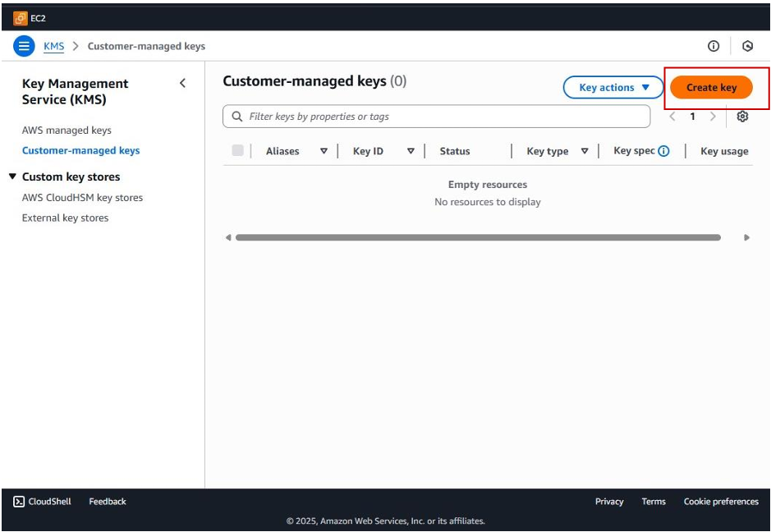Focus the Filter keys search field
This screenshot has width=771, height=532.
coord(437,117)
